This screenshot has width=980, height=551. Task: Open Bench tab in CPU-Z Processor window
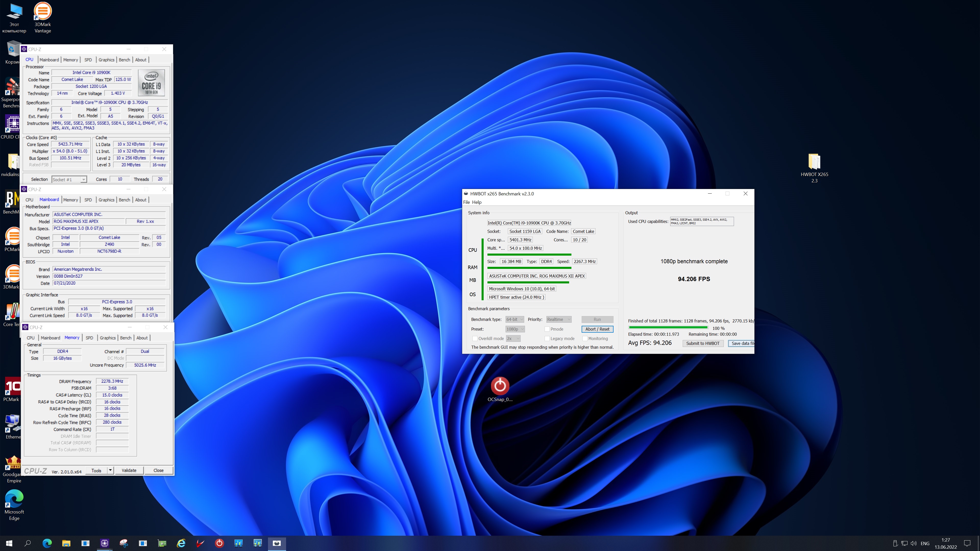tap(124, 60)
